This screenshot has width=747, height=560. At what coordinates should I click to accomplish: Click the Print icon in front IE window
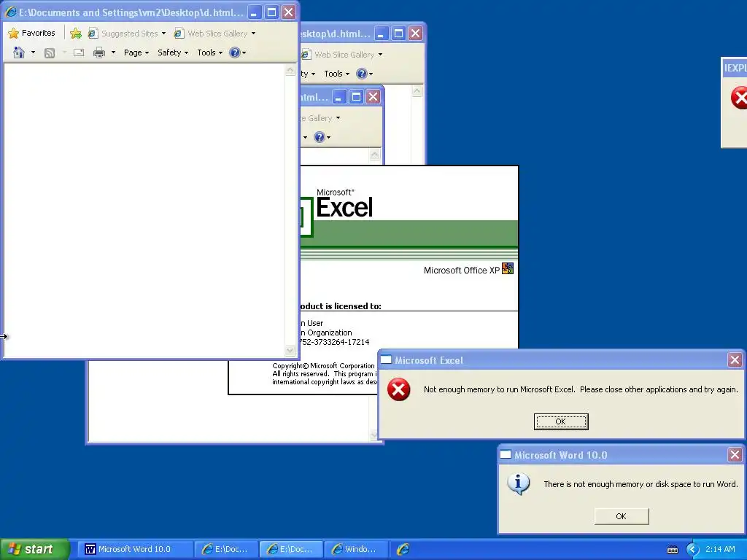coord(99,52)
